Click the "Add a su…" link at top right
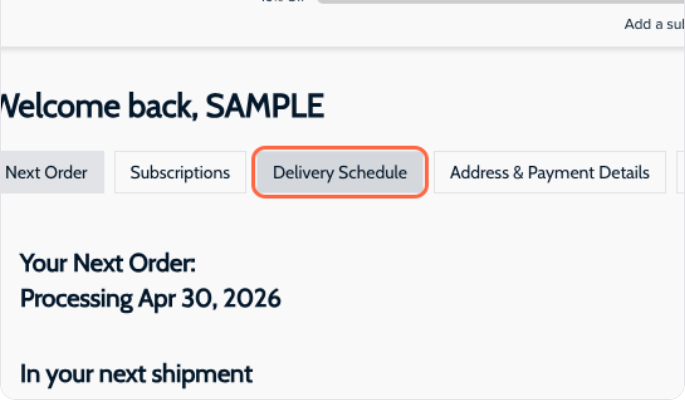 (653, 25)
